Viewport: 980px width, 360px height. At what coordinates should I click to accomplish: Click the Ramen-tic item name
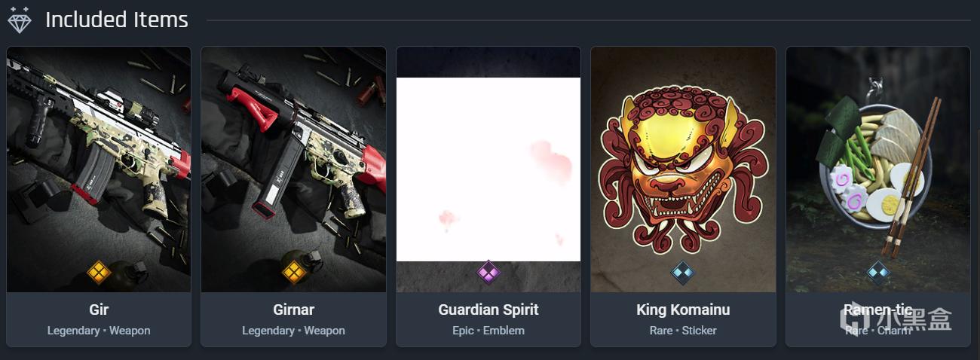[x=877, y=310]
